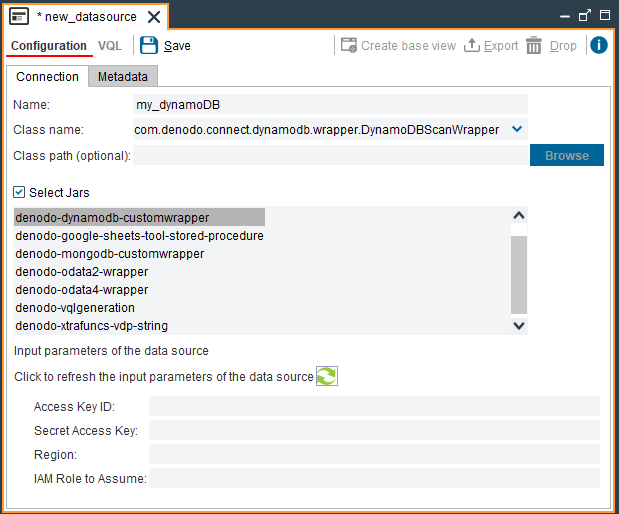Viewport: 619px width, 514px height.
Task: Click the Access Key ID field
Action: pyautogui.click(x=374, y=406)
